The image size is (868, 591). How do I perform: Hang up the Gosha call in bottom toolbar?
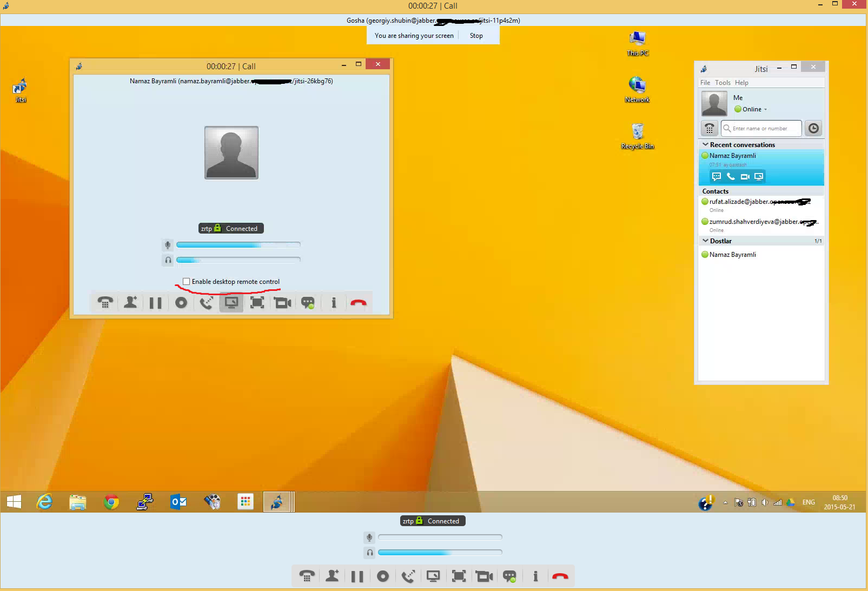click(560, 577)
